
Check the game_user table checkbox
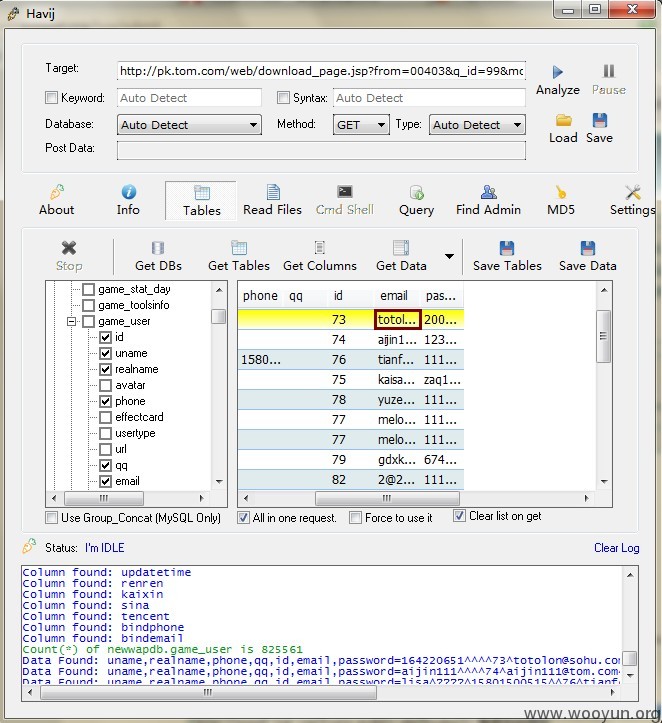pyautogui.click(x=88, y=321)
